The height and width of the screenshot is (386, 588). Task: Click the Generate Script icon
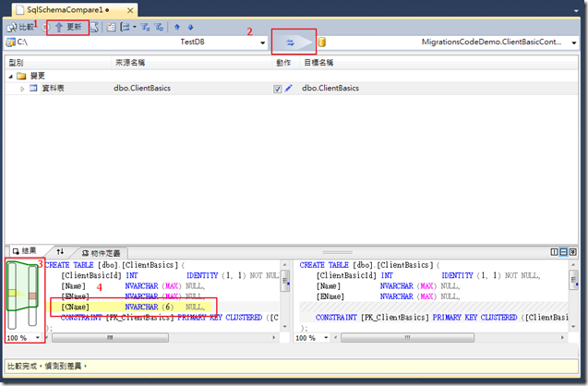point(94,27)
